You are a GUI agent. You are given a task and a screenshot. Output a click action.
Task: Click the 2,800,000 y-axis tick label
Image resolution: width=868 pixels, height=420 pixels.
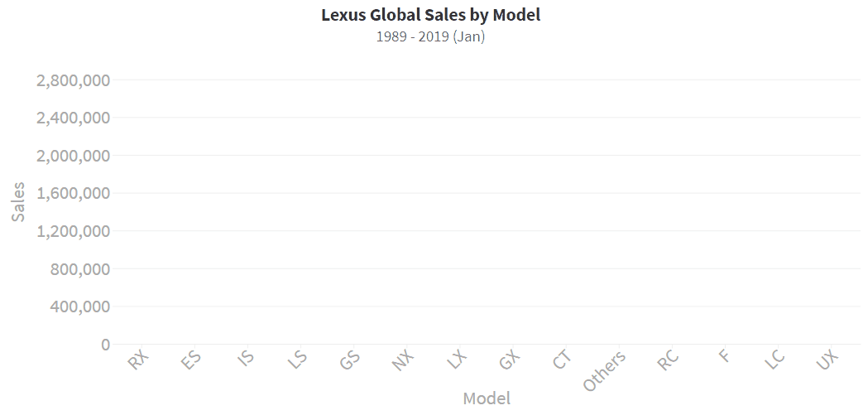click(x=73, y=81)
